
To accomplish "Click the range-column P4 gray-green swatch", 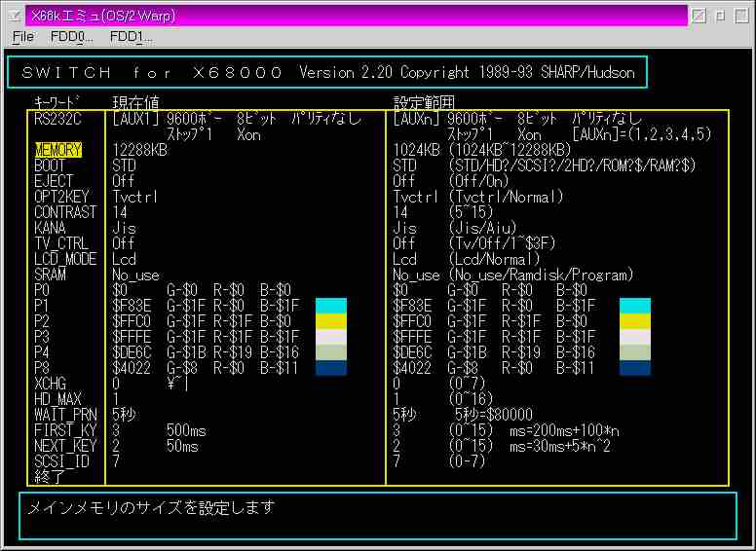I will coord(635,352).
